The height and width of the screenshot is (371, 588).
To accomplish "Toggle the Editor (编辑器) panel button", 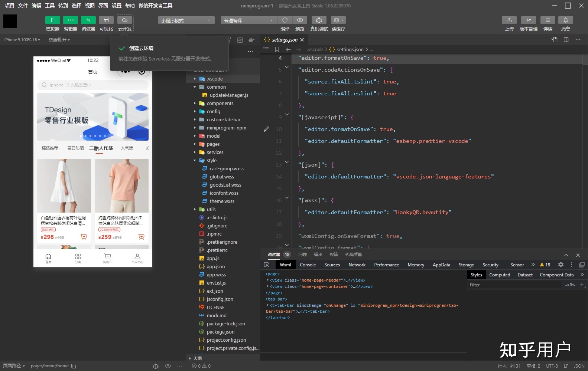I will click(71, 20).
